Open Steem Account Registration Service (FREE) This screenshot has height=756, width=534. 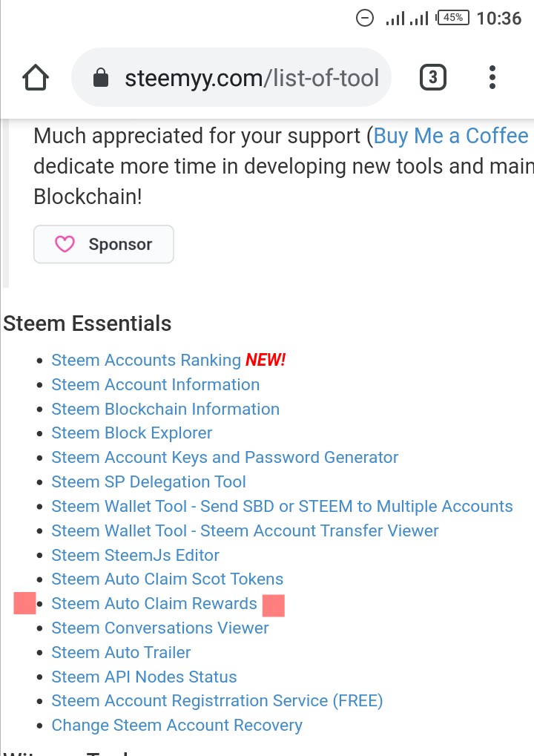point(217,701)
